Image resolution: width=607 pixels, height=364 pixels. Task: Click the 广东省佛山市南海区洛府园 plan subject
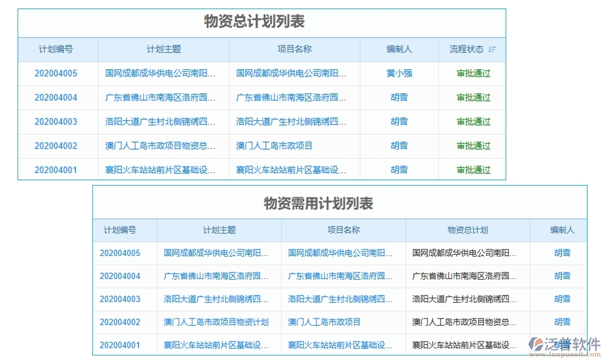click(x=160, y=98)
